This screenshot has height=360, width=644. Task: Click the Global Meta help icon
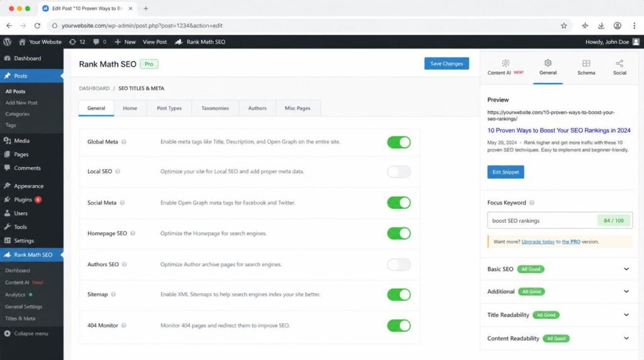click(124, 142)
